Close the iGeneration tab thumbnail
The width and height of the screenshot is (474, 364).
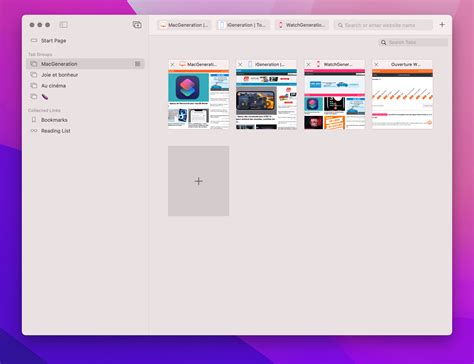[x=240, y=64]
